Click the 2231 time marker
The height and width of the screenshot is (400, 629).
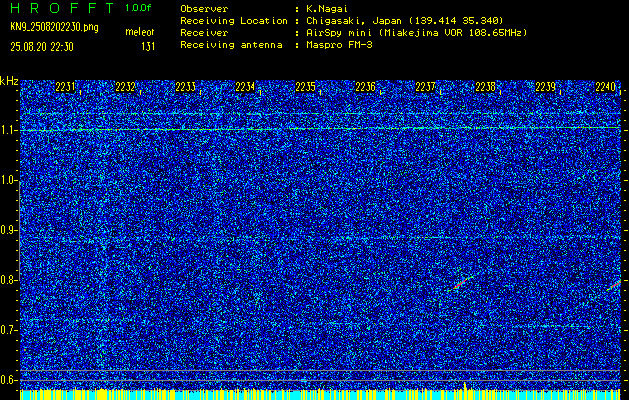pyautogui.click(x=65, y=87)
